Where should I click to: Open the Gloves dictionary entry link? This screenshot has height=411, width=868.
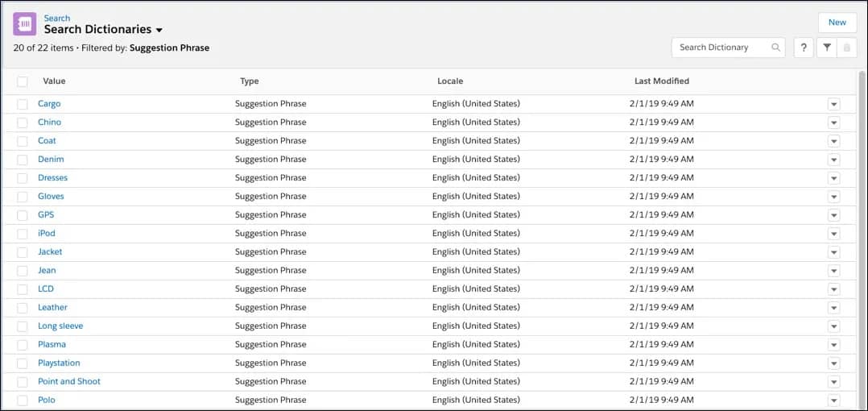51,196
